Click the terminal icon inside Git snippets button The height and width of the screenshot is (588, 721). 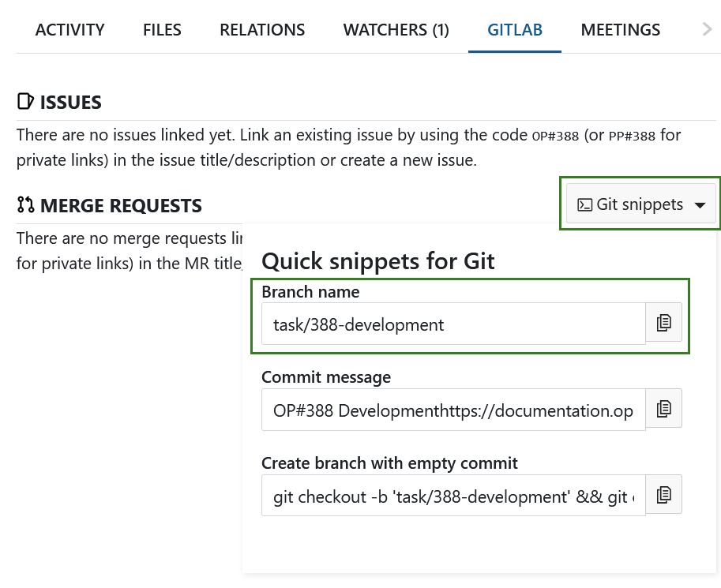click(585, 204)
